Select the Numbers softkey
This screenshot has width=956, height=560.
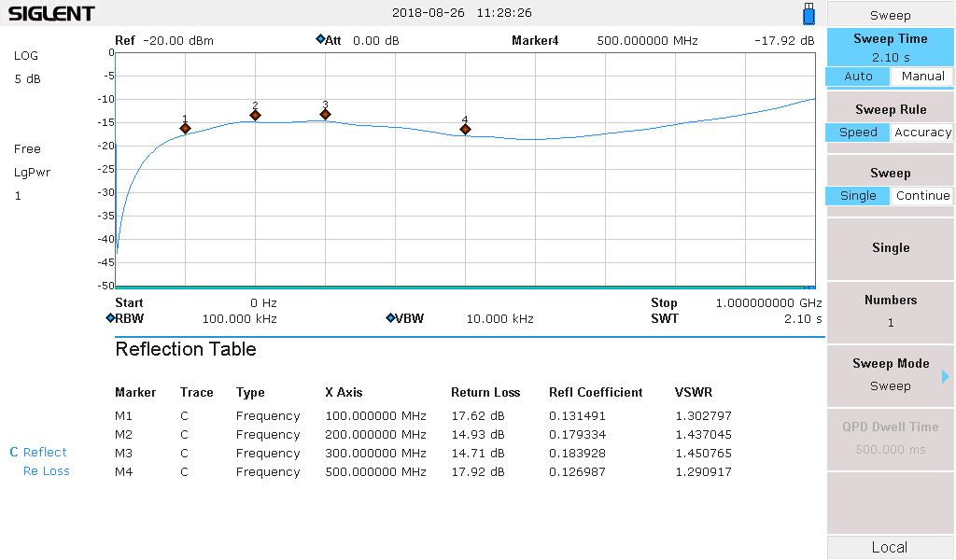click(x=890, y=312)
